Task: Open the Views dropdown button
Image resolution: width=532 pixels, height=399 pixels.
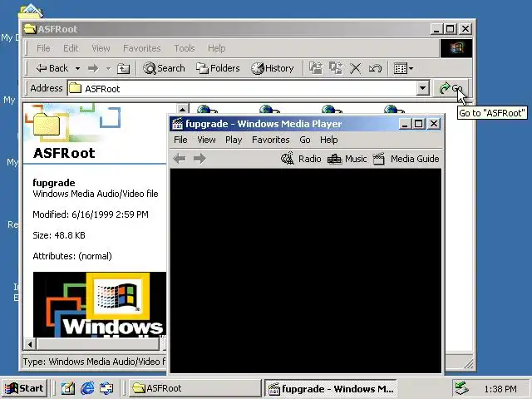Action: click(x=403, y=68)
